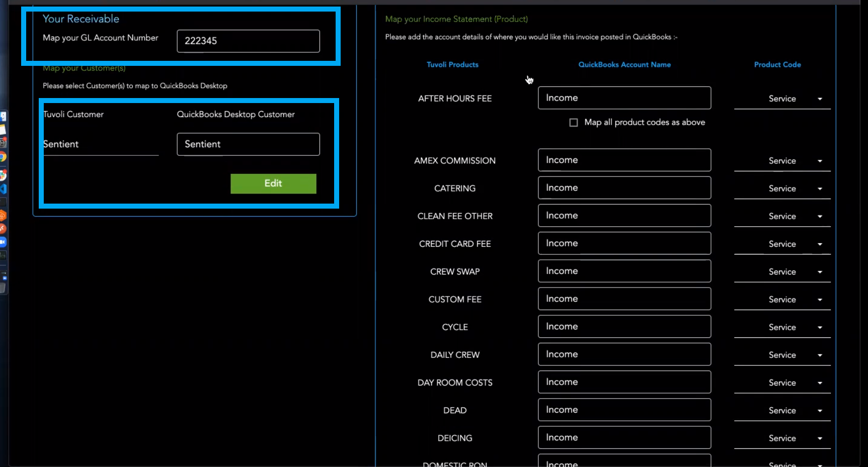
Task: Click the CUSTOM FEE account name field
Action: pyautogui.click(x=624, y=299)
